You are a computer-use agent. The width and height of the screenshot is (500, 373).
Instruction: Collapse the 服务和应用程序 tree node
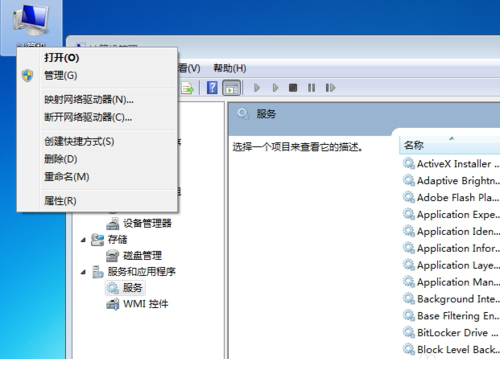pos(83,272)
